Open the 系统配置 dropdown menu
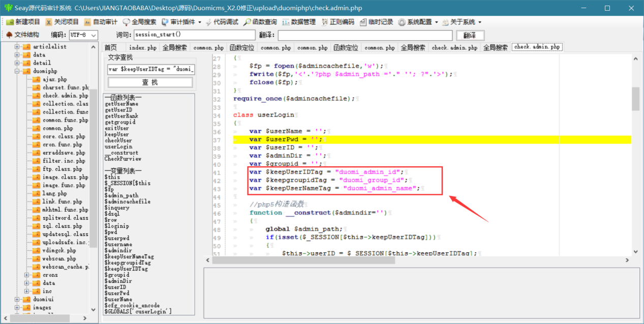This screenshot has height=324, width=644. tap(418, 22)
